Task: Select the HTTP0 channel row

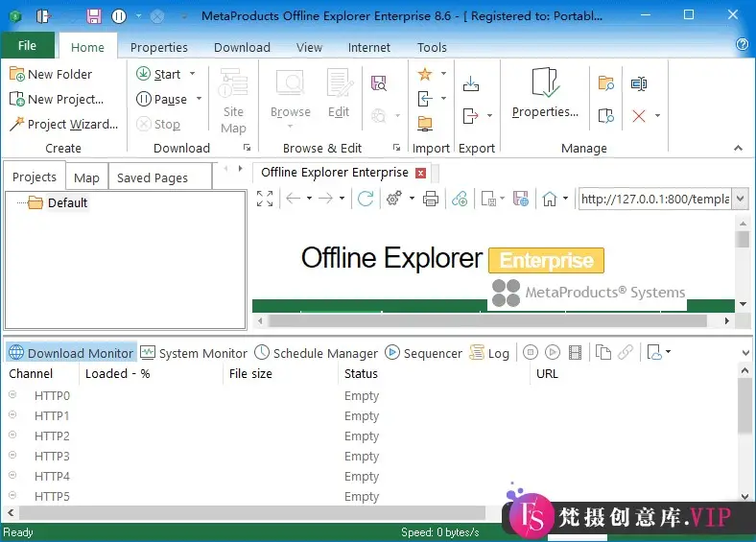Action: [369, 396]
